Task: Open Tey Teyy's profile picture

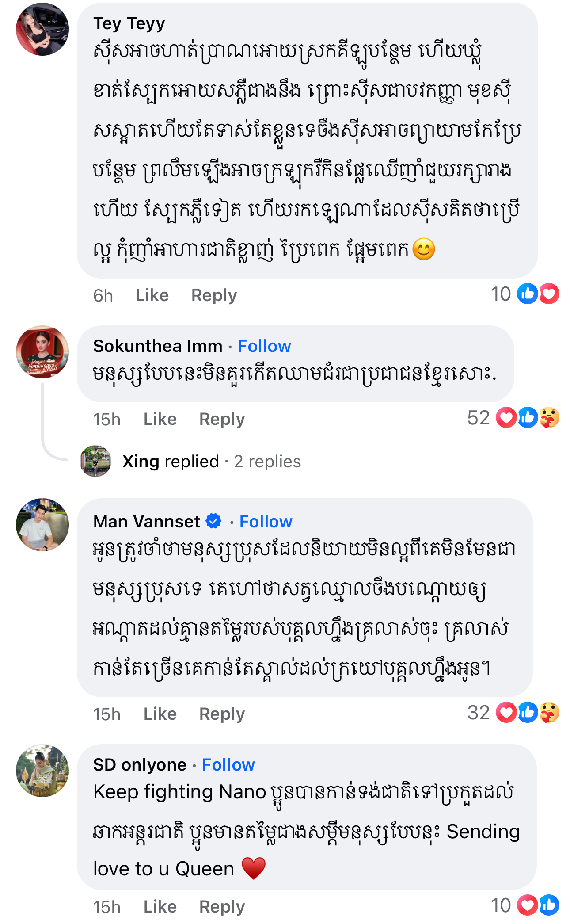Action: pos(42,29)
